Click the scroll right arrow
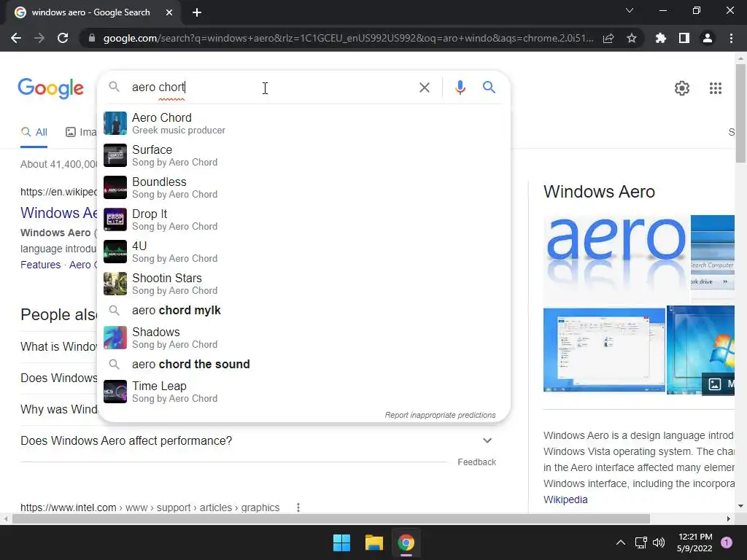The width and height of the screenshot is (747, 560). 729,519
